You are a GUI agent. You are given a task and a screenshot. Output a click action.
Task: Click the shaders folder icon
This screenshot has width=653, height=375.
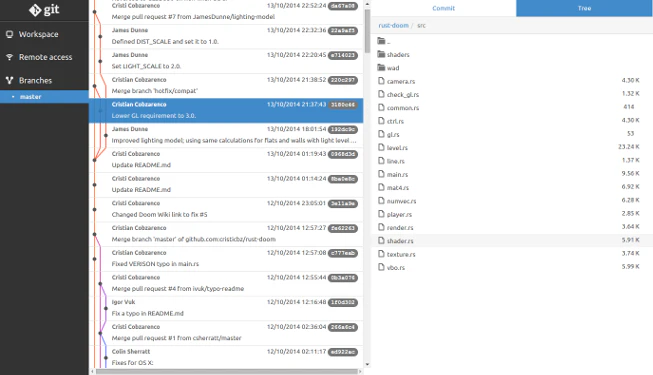coord(381,54)
